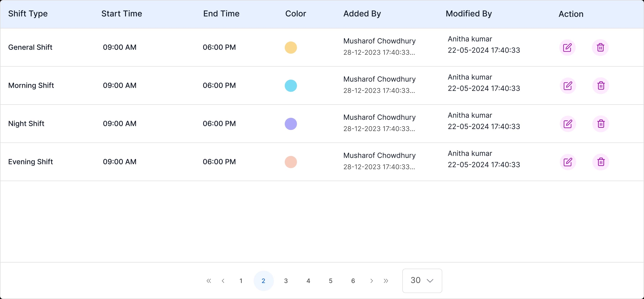Delete the Evening Shift entry
This screenshot has width=644, height=299.
tap(601, 162)
